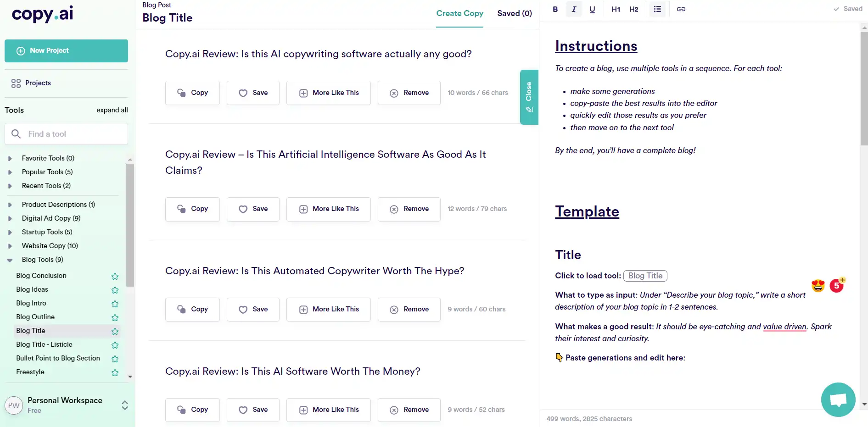Click the Find a tool search field
868x427 pixels.
66,134
